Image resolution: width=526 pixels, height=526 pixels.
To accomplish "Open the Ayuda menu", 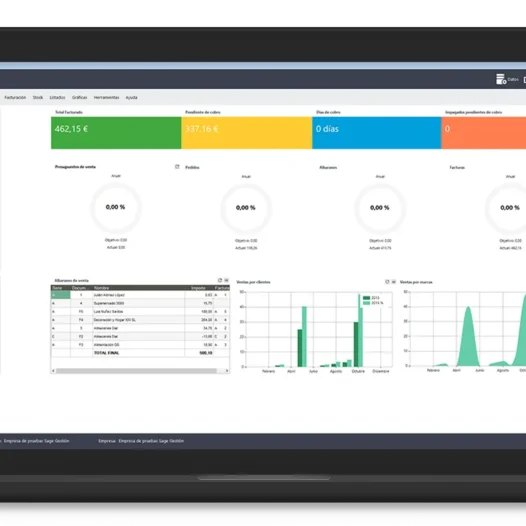I will pos(132,97).
